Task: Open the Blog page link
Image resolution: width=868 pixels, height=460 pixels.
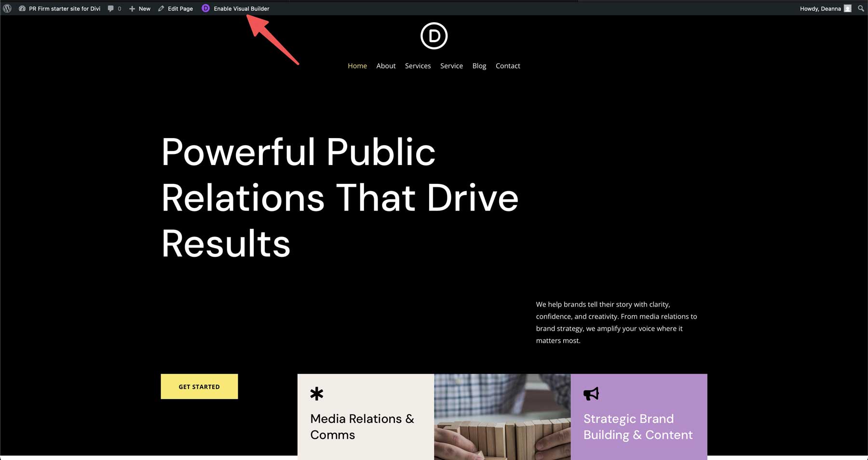Action: 479,66
